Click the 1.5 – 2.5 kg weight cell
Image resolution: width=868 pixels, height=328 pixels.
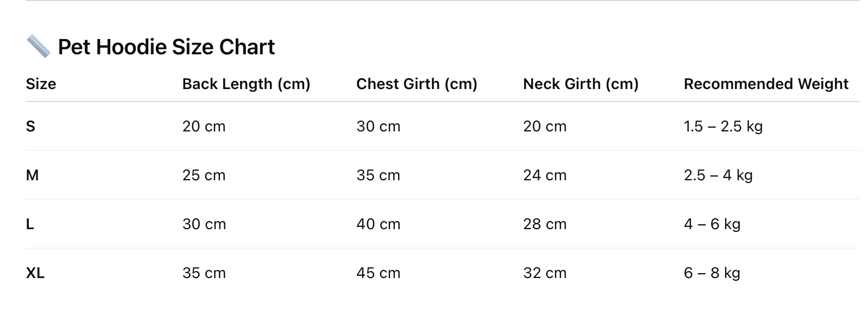coord(723,127)
